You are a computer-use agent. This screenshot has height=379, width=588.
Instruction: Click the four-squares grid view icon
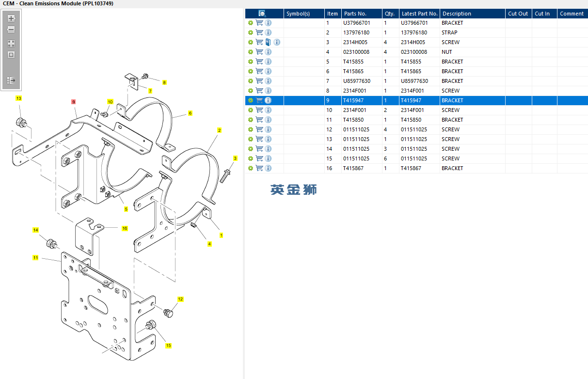(11, 44)
